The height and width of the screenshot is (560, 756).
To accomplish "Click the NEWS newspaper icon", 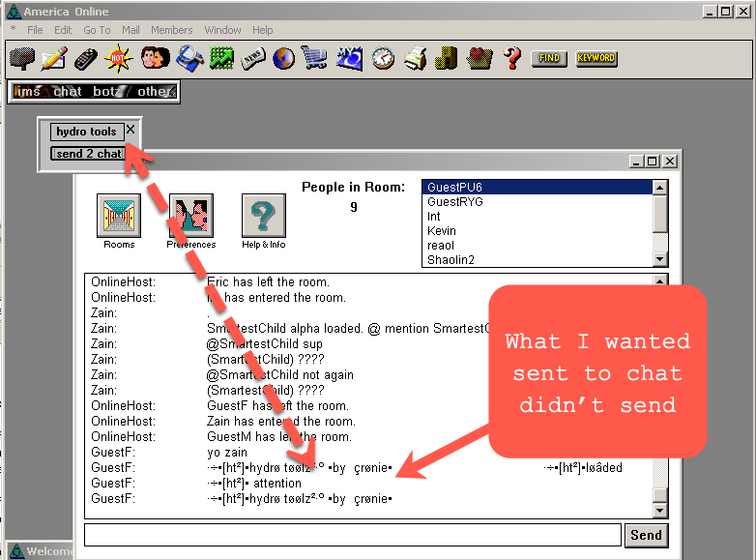I will pos(252,59).
